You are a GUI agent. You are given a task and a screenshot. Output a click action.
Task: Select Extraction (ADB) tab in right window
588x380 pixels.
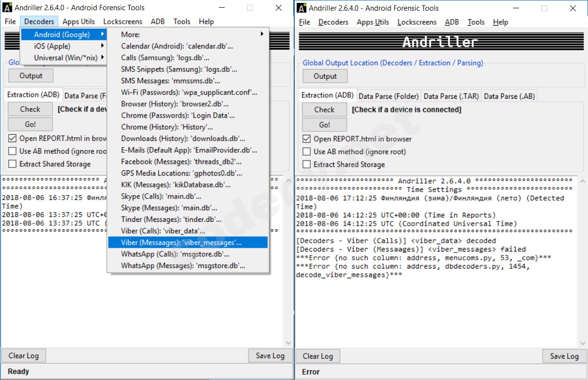tap(327, 95)
